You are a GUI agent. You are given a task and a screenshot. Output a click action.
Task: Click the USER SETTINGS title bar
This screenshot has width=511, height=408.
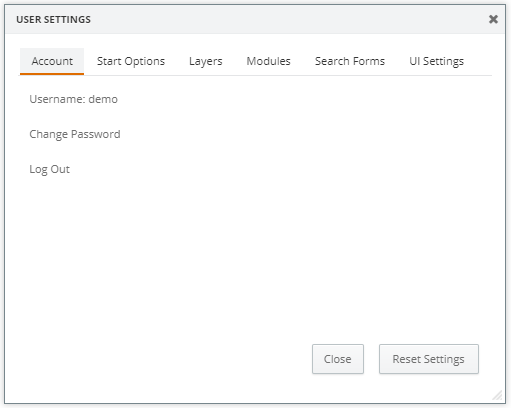coord(255,19)
